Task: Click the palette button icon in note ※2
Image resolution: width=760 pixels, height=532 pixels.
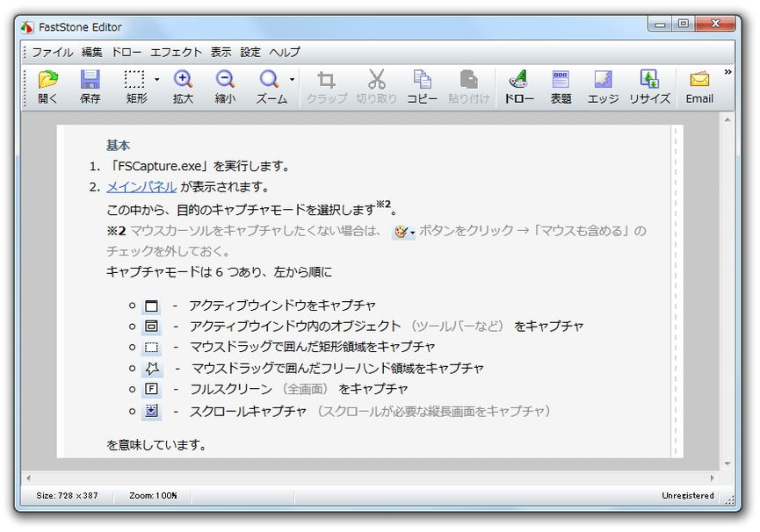Action: pyautogui.click(x=403, y=233)
